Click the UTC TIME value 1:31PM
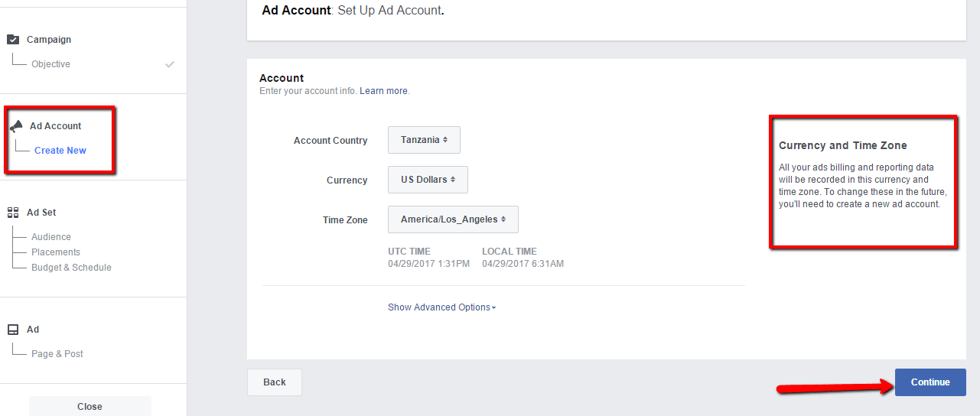Screen dimensions: 980x416 (429, 264)
